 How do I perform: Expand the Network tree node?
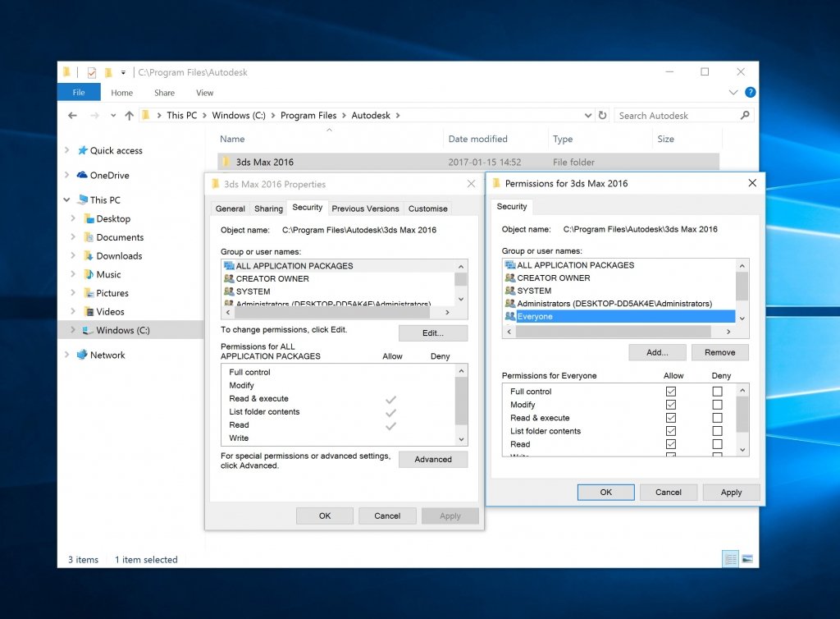[x=67, y=355]
